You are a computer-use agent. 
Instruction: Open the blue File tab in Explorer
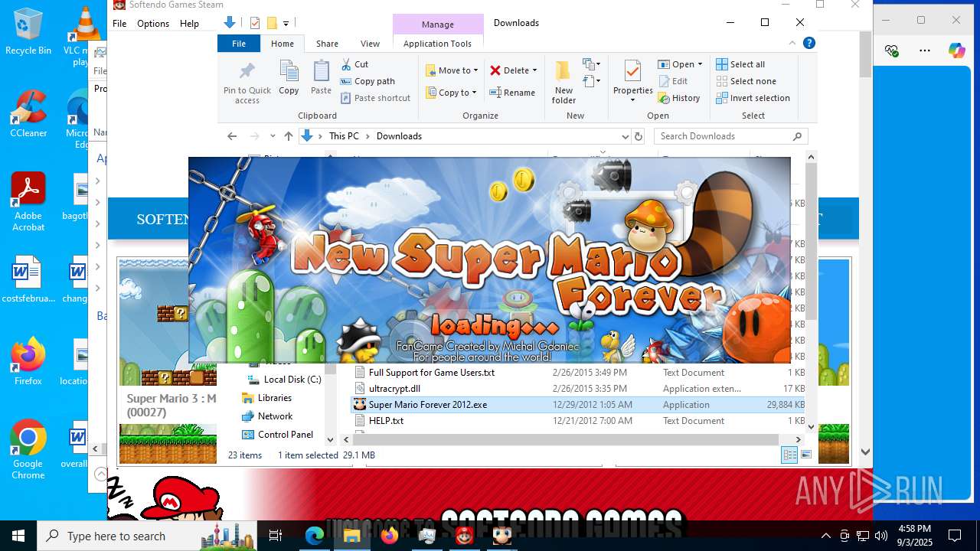[x=239, y=44]
